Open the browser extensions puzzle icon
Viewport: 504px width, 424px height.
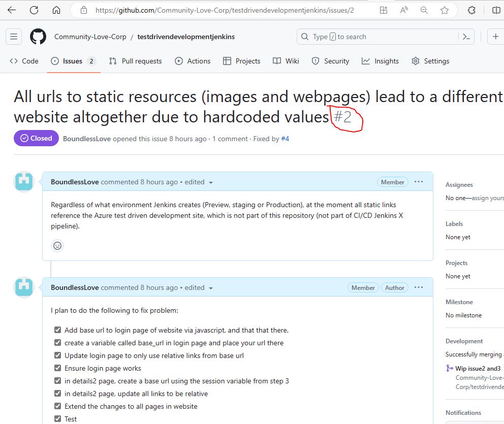tap(471, 10)
